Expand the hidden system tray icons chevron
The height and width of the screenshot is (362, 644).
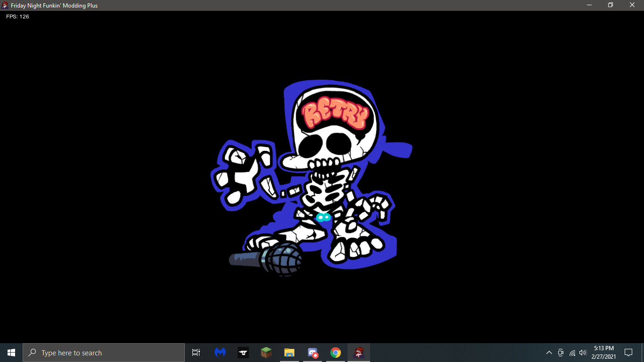click(x=549, y=353)
